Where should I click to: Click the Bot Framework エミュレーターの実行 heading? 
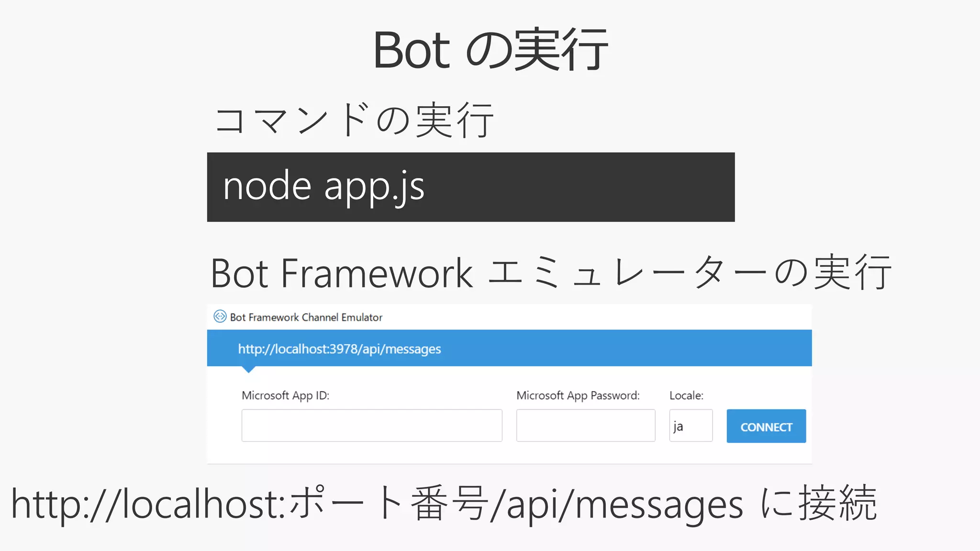click(x=551, y=272)
